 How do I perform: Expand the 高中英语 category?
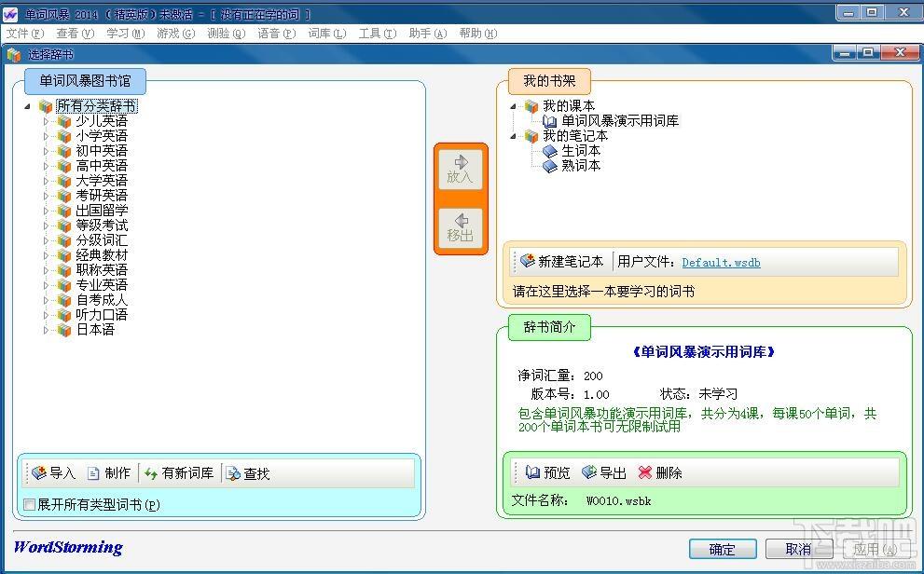(x=46, y=166)
